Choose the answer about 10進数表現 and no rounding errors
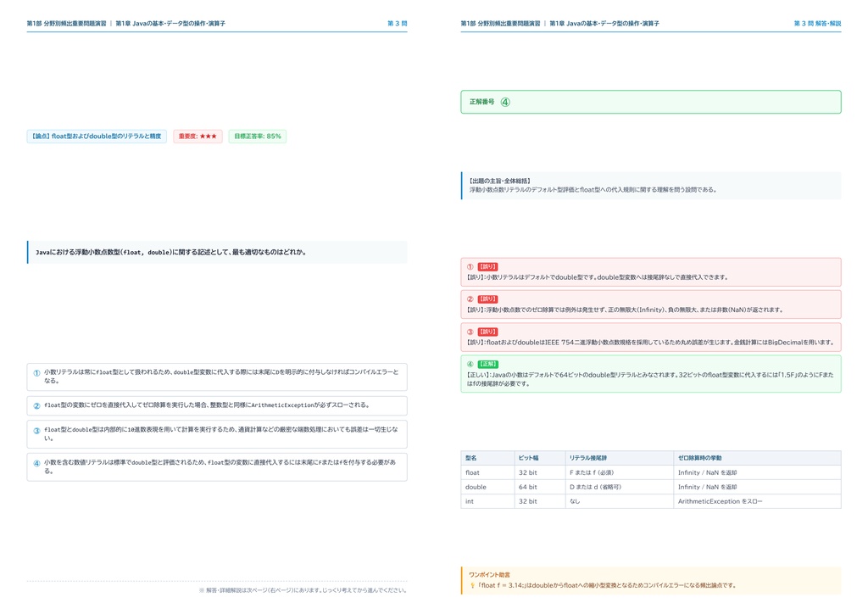 pyautogui.click(x=217, y=434)
